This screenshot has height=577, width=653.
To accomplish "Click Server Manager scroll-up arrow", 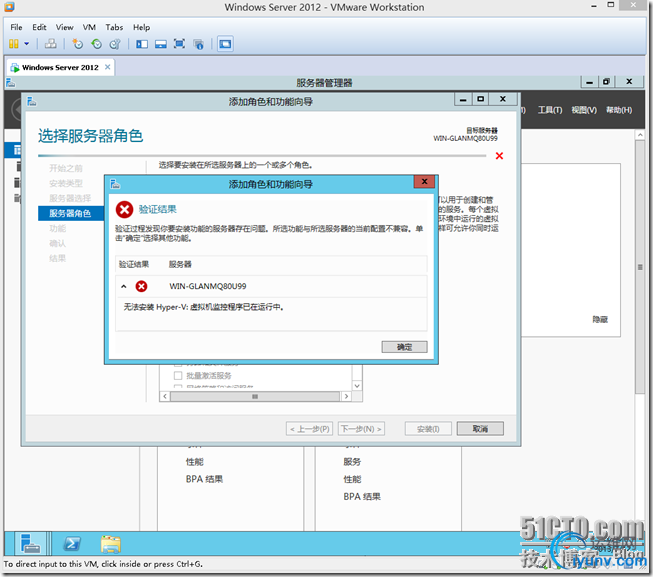I will (640, 135).
